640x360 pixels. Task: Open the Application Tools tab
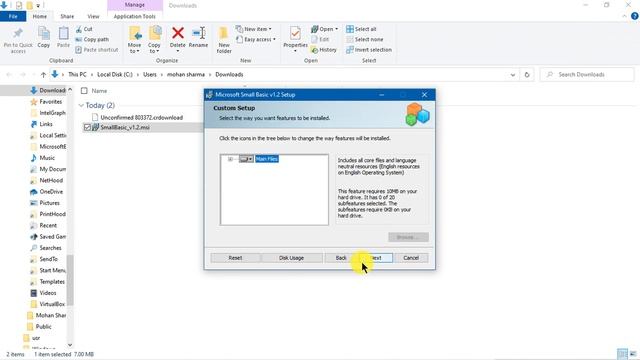click(x=135, y=16)
